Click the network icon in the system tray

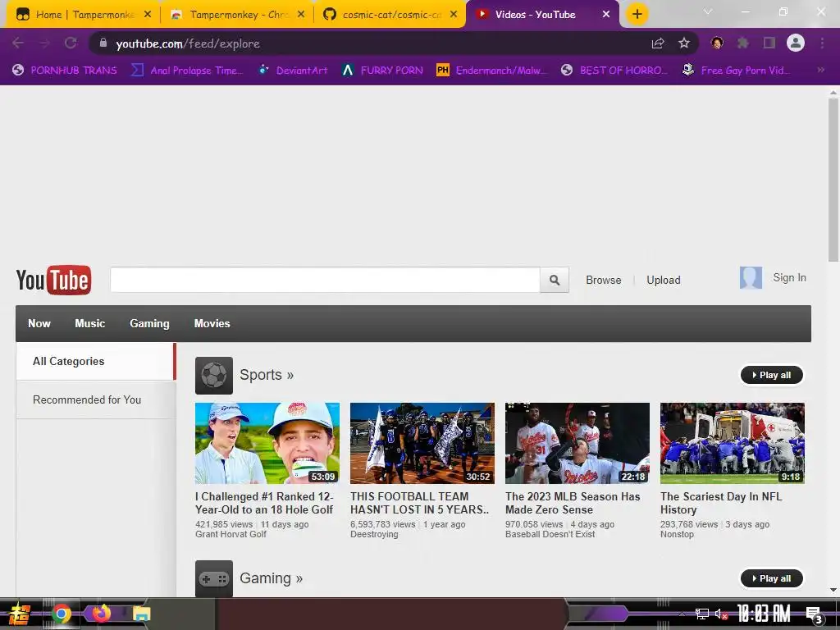702,614
